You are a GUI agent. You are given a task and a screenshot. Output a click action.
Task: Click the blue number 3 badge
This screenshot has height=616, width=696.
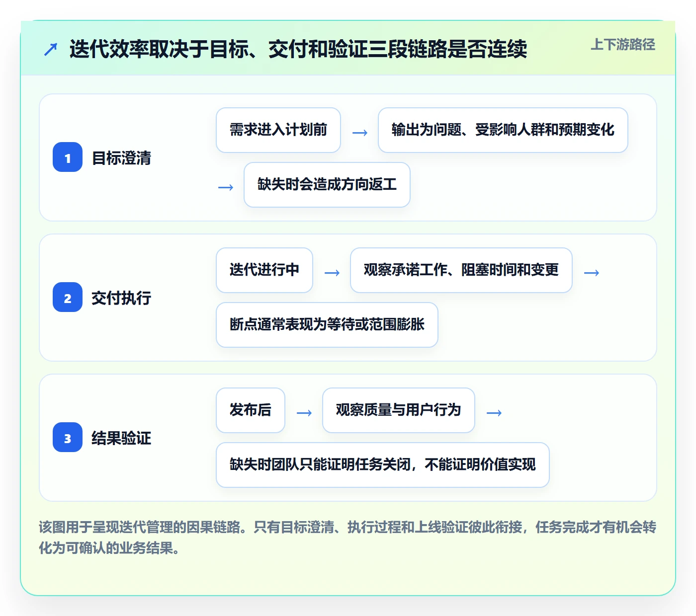[x=68, y=437]
